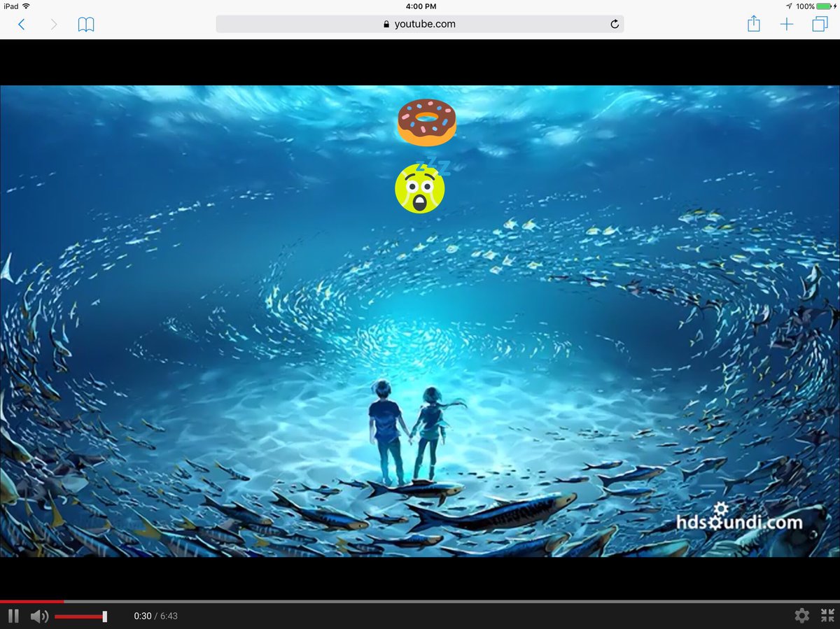Show all tabs with the tabs icon
840x629 pixels.
[x=820, y=24]
